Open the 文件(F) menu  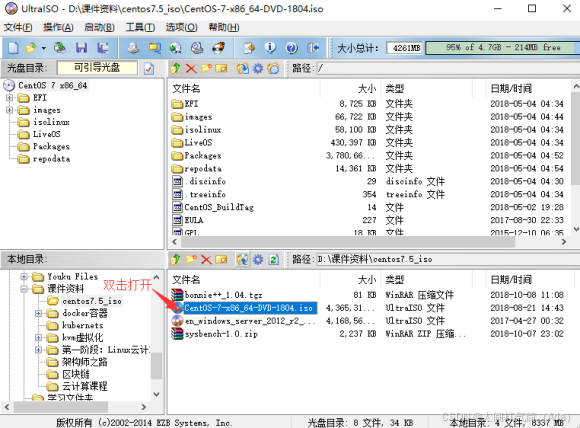(18, 27)
